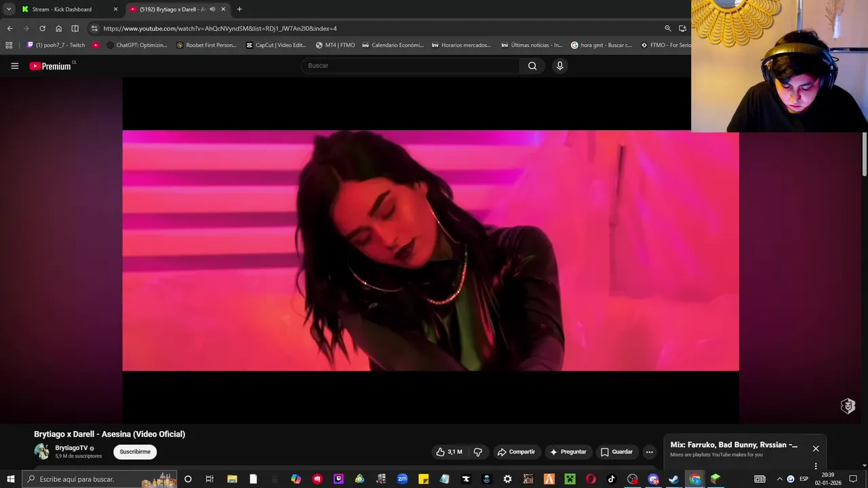This screenshot has height=488, width=868.
Task: Open the Compartir share dialog
Action: [516, 452]
